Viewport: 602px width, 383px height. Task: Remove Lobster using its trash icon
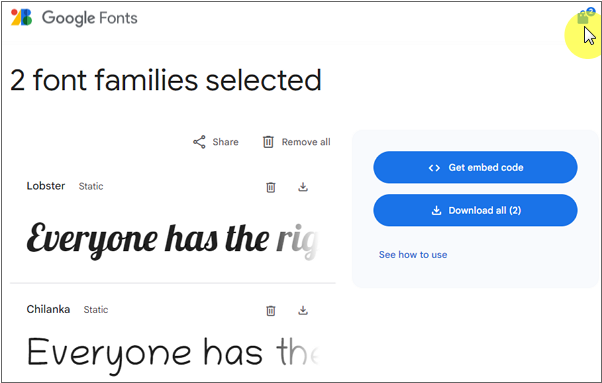pos(271,187)
